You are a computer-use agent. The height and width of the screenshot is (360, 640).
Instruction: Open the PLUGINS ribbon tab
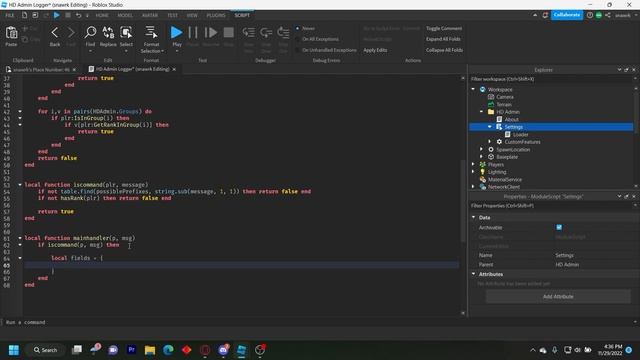tap(216, 15)
